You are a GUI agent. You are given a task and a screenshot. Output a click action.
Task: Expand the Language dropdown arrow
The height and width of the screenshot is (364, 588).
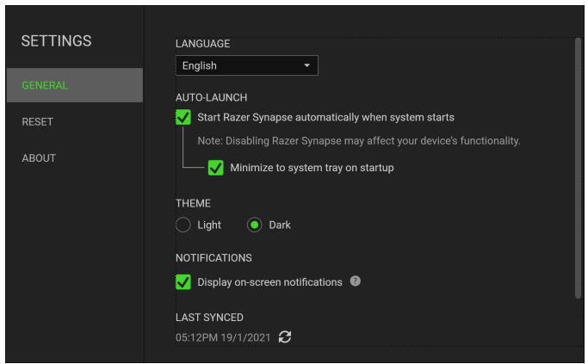tap(307, 65)
